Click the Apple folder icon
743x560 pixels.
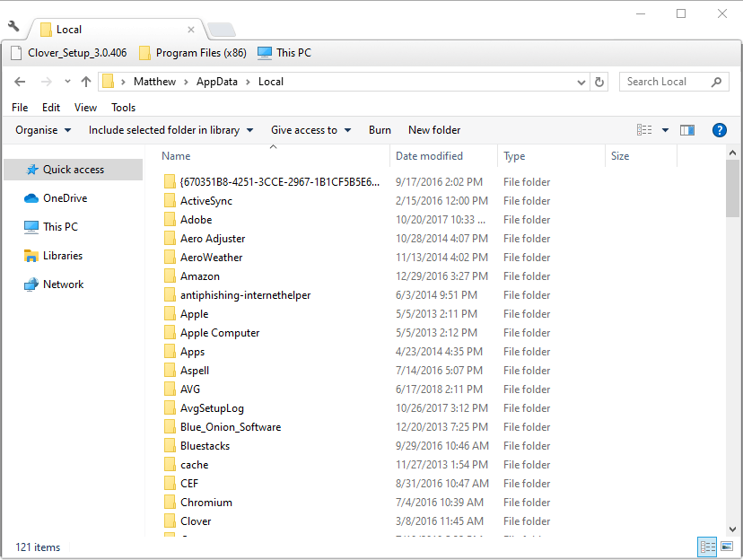pos(170,313)
